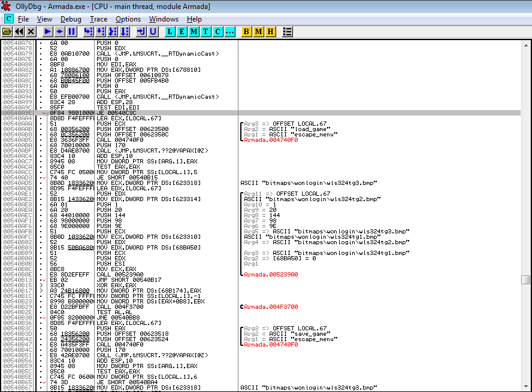This screenshot has width=532, height=392.
Task: Click the OllyDbg application icon in title bar
Action: coord(6,7)
